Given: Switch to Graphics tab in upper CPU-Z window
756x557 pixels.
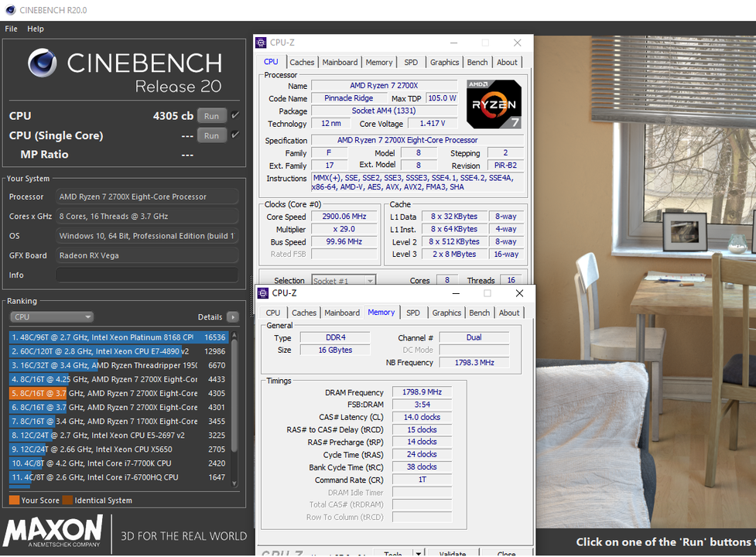Looking at the screenshot, I should click(x=444, y=62).
